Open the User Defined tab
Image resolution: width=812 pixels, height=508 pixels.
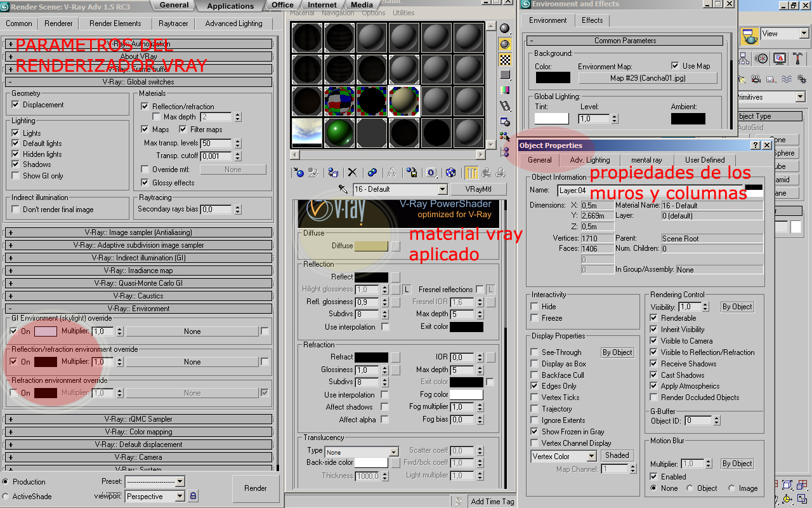(x=705, y=160)
